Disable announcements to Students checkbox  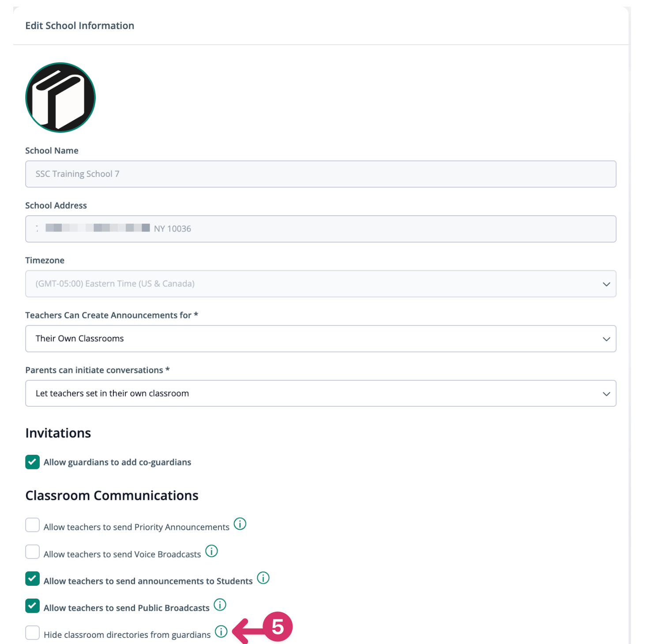[x=32, y=579]
